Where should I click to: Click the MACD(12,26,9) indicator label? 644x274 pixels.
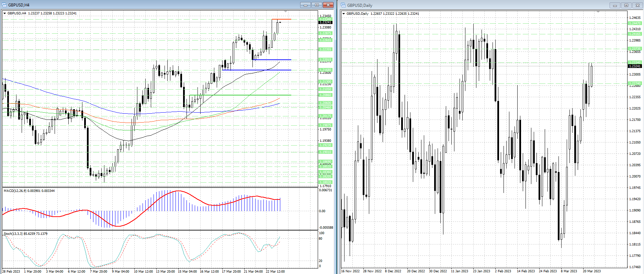29,191
